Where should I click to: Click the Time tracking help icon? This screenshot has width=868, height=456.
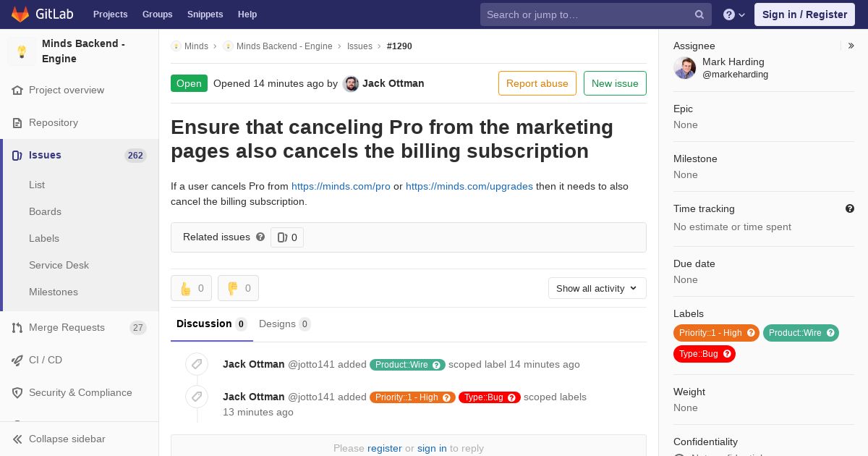coord(850,208)
